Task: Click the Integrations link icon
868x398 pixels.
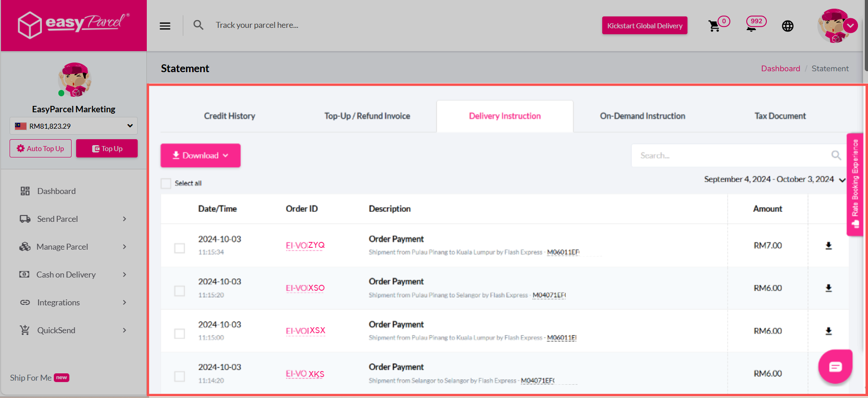Action: coord(25,303)
